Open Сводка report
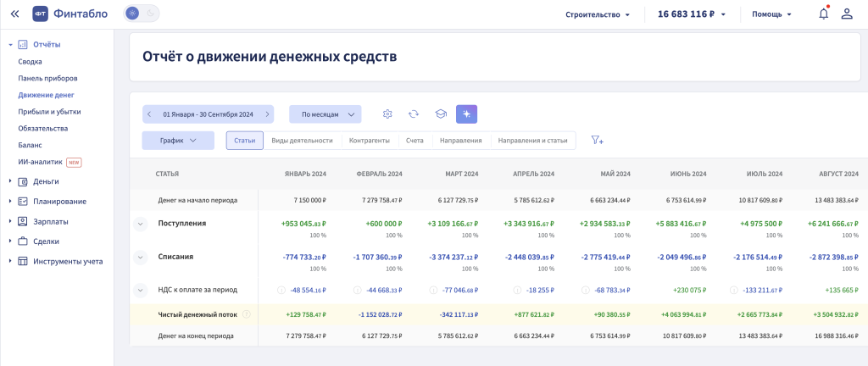 point(30,62)
